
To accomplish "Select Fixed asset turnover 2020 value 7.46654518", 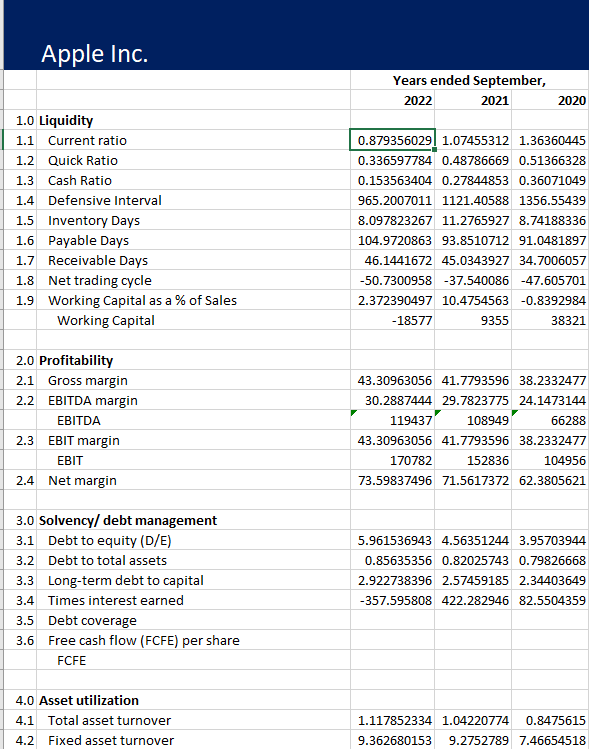I will click(x=552, y=741).
